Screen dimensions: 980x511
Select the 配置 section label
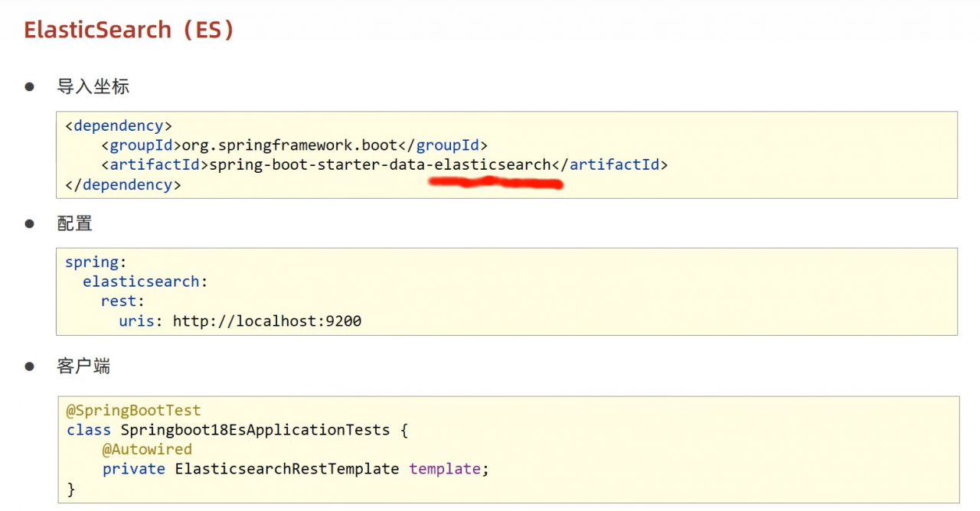[x=74, y=223]
